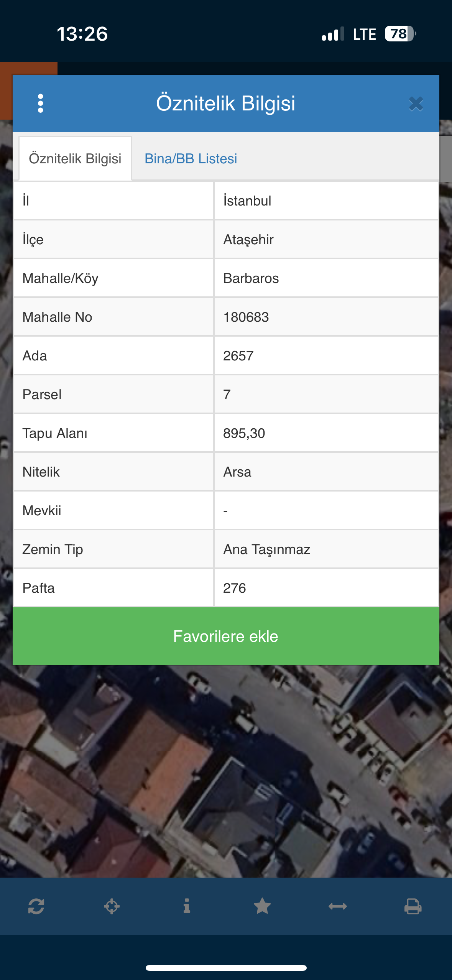Close the Öznitelik Bilgisi dialog
The width and height of the screenshot is (452, 980).
(x=416, y=104)
